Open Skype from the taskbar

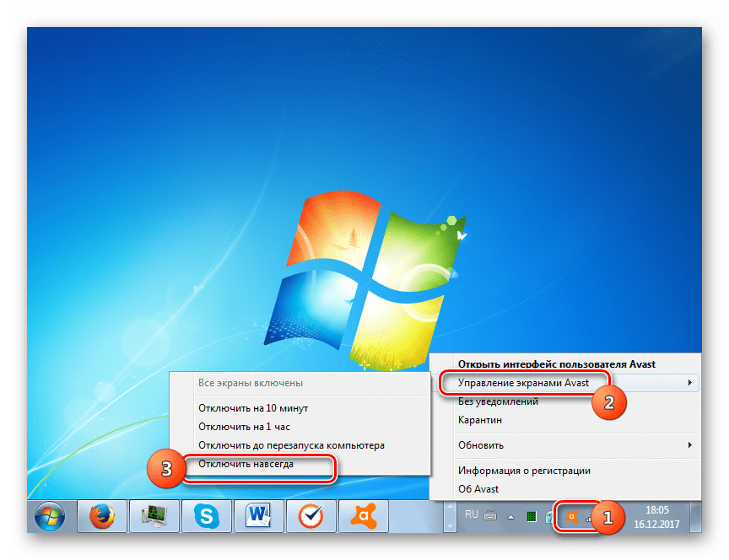pos(204,515)
